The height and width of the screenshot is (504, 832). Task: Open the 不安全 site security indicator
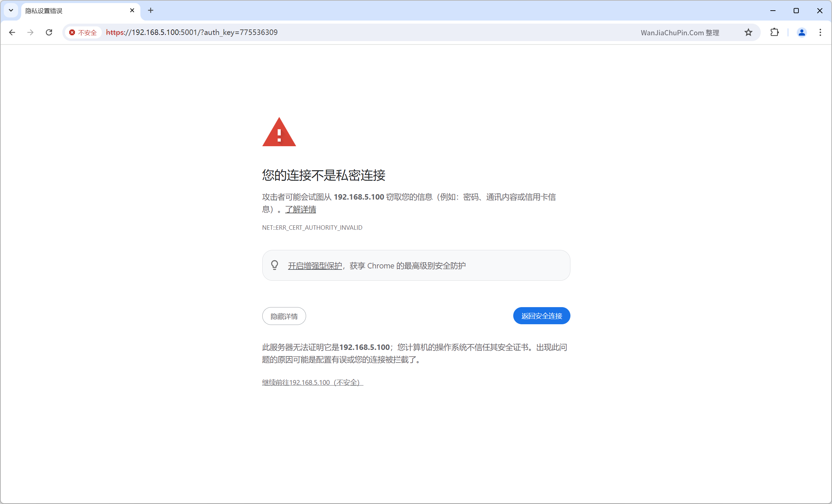(x=83, y=33)
